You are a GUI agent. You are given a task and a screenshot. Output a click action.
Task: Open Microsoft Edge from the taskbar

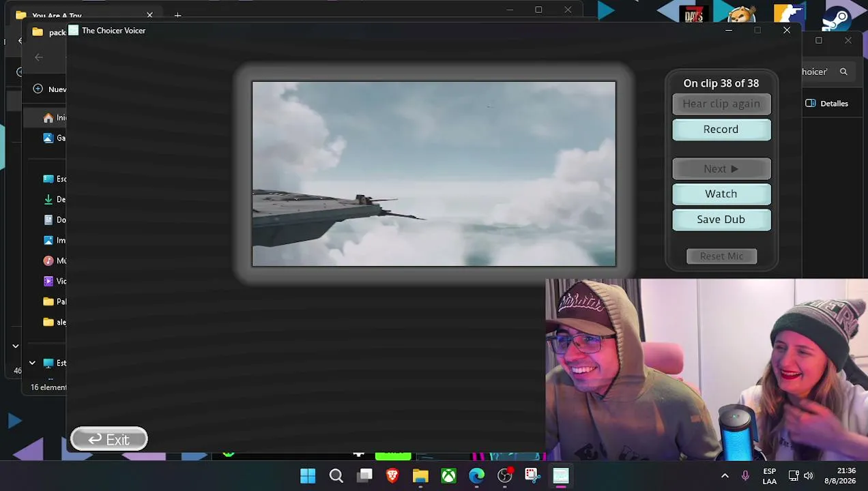click(x=476, y=476)
